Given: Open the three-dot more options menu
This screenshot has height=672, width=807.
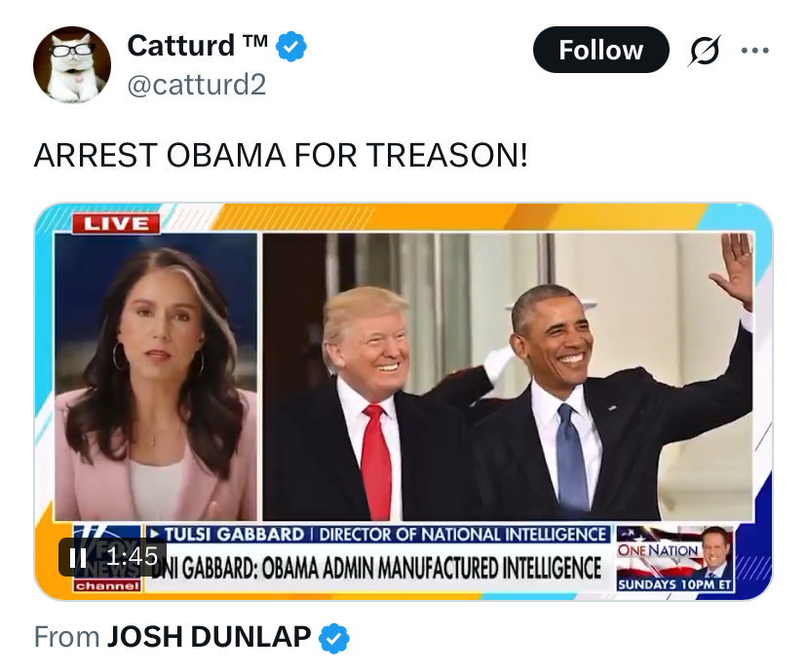Looking at the screenshot, I should pyautogui.click(x=755, y=51).
